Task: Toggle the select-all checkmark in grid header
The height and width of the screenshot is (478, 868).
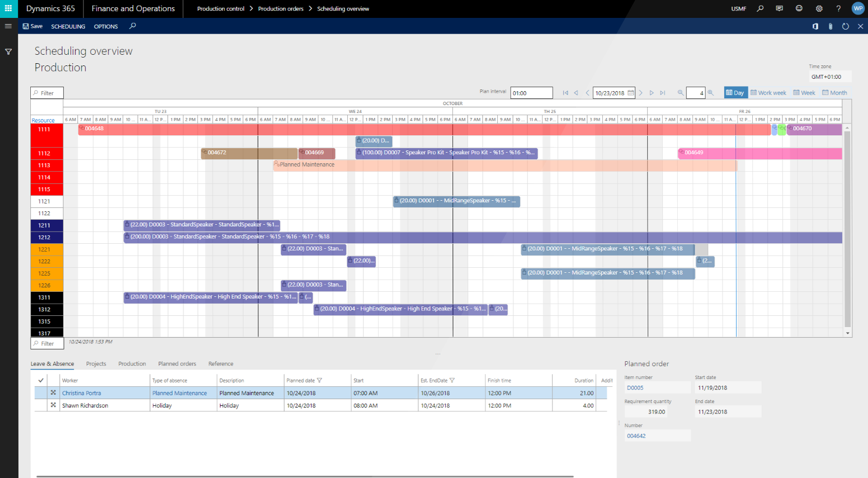Action: (x=41, y=380)
